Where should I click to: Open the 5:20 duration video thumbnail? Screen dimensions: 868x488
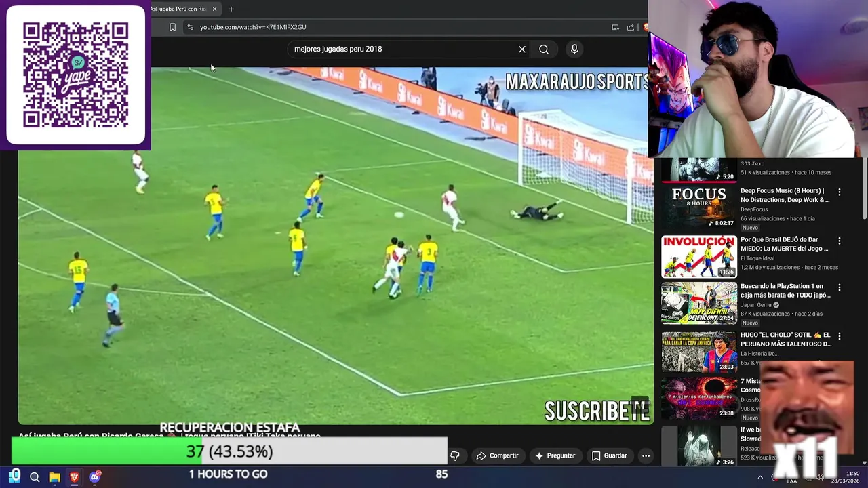699,170
